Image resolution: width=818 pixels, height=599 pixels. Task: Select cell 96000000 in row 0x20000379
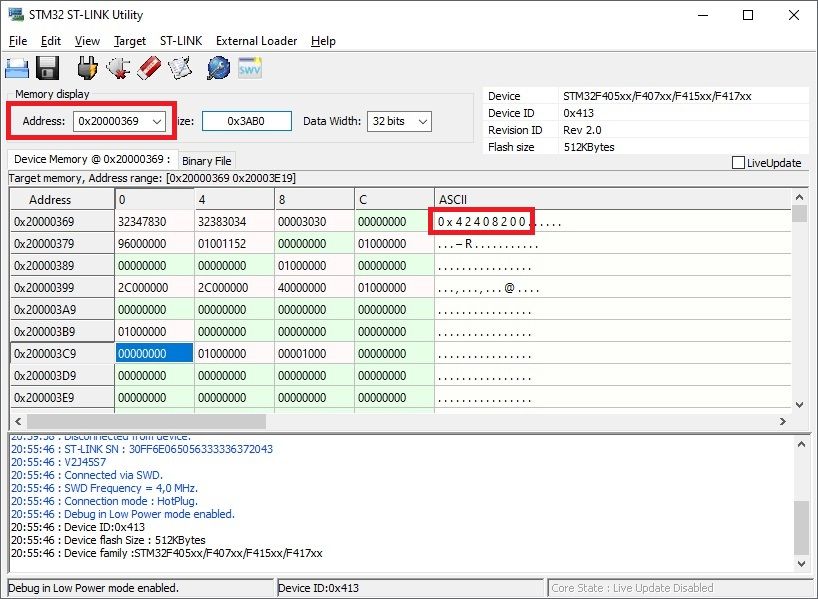click(x=154, y=243)
